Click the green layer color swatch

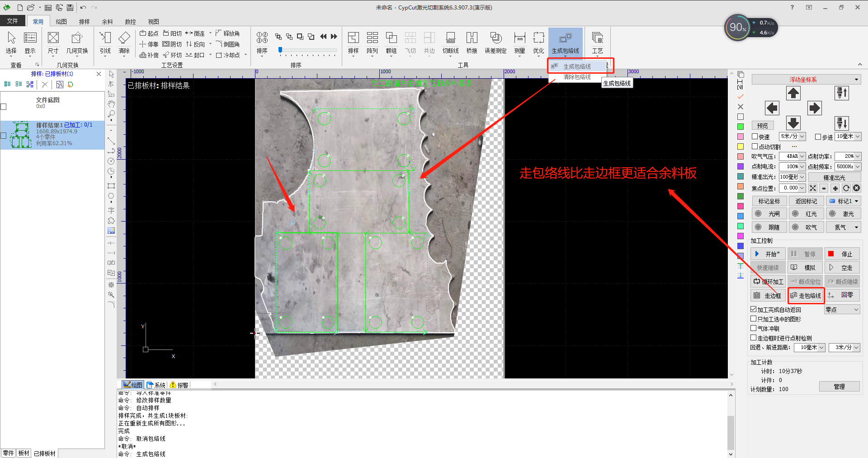741,127
